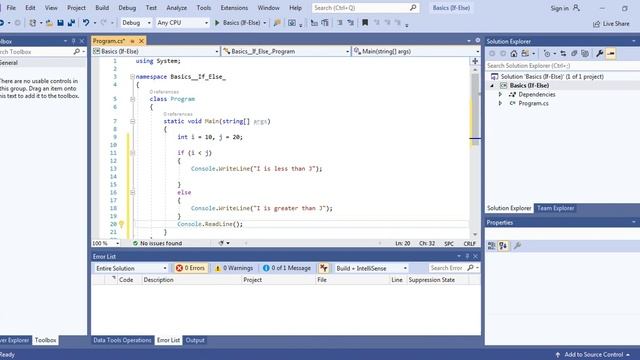Image resolution: width=640 pixels, height=360 pixels.
Task: Toggle the 0 of 1 Message filter
Action: click(x=287, y=268)
